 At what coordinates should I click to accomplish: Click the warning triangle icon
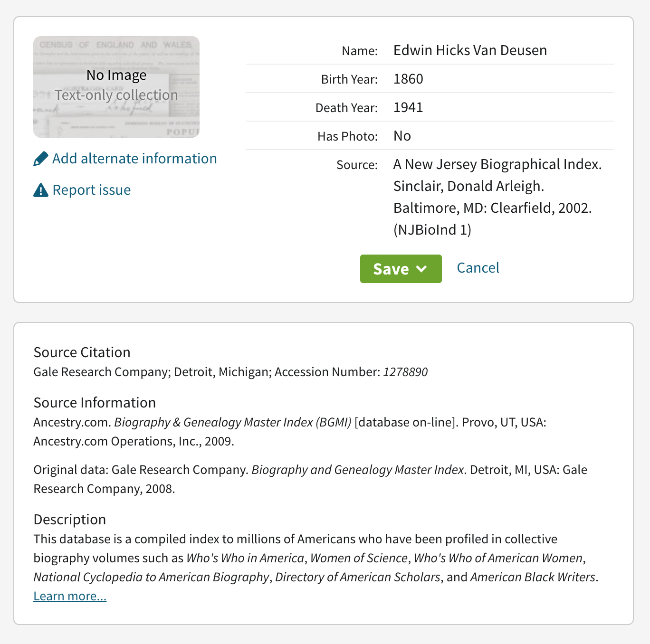pos(41,190)
